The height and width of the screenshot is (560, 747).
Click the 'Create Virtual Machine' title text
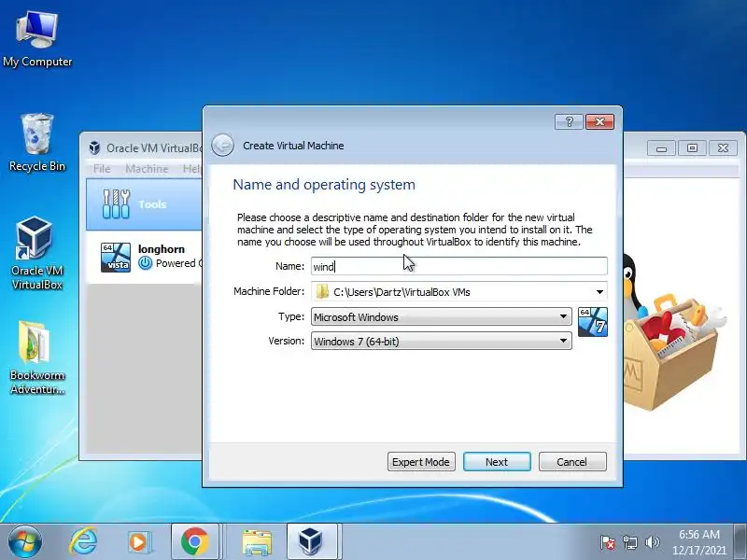point(293,146)
